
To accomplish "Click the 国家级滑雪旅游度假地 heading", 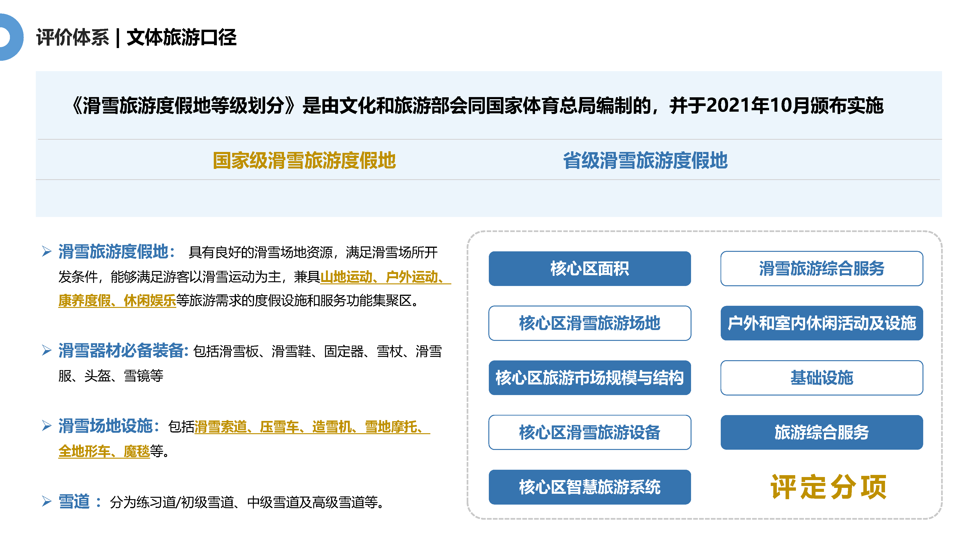I will click(x=304, y=160).
